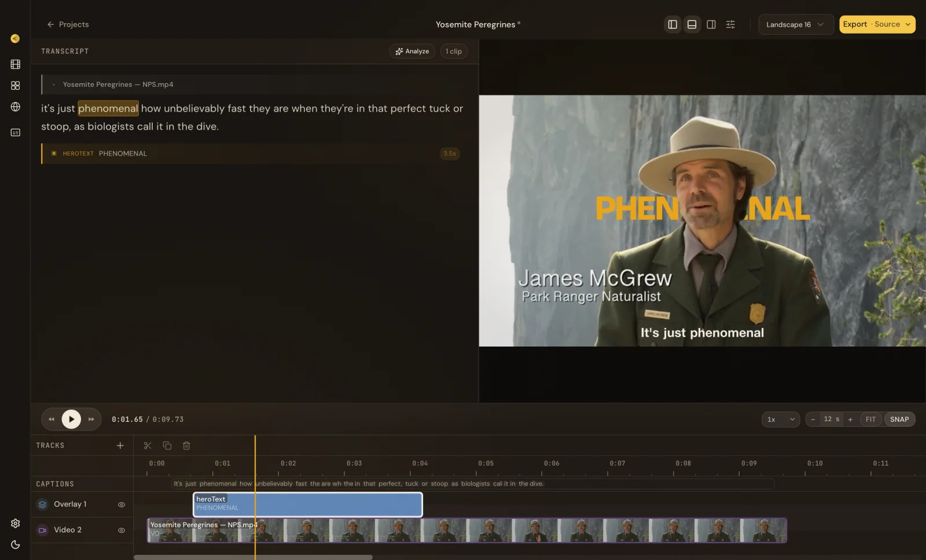926x560 pixels.
Task: Select the Overlay 1 track layers icon
Action: (x=42, y=504)
